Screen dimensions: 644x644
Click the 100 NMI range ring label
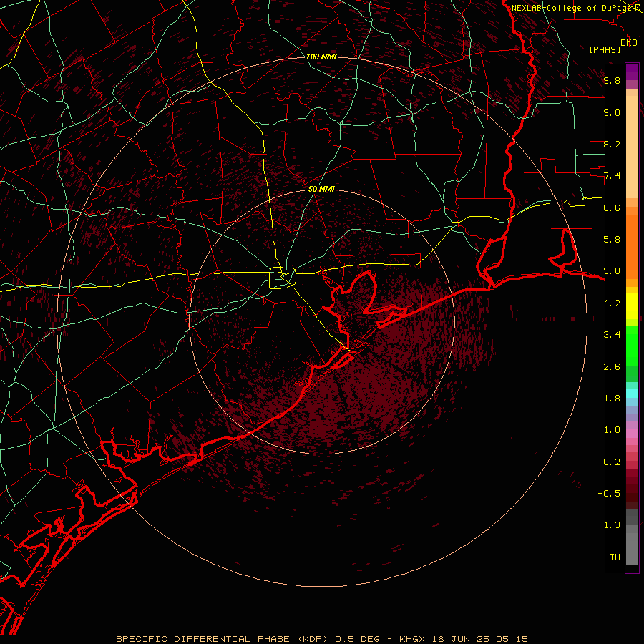pos(321,57)
